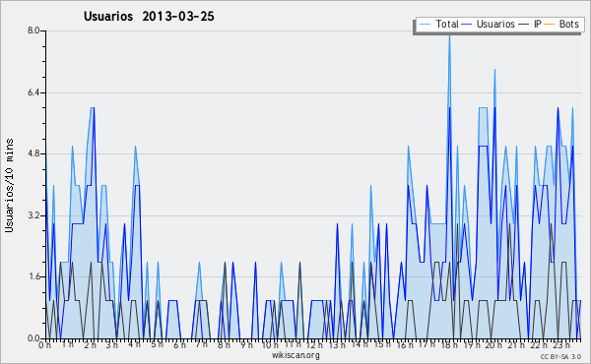Image resolution: width=591 pixels, height=364 pixels.
Task: Click the x-axis label '0 h'
Action: click(x=45, y=345)
